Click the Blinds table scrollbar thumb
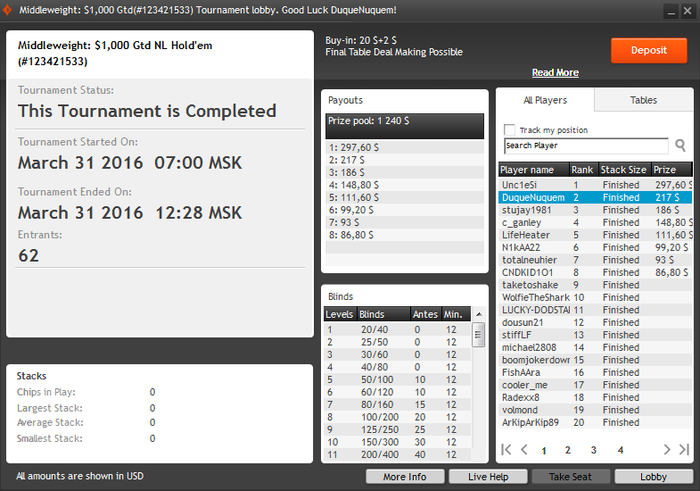This screenshot has width=700, height=491. [478, 334]
